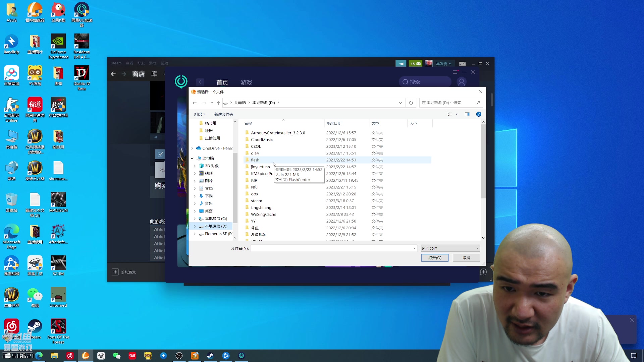The image size is (644, 362).
Task: Expand 3D 对象 tree node
Action: point(195,166)
